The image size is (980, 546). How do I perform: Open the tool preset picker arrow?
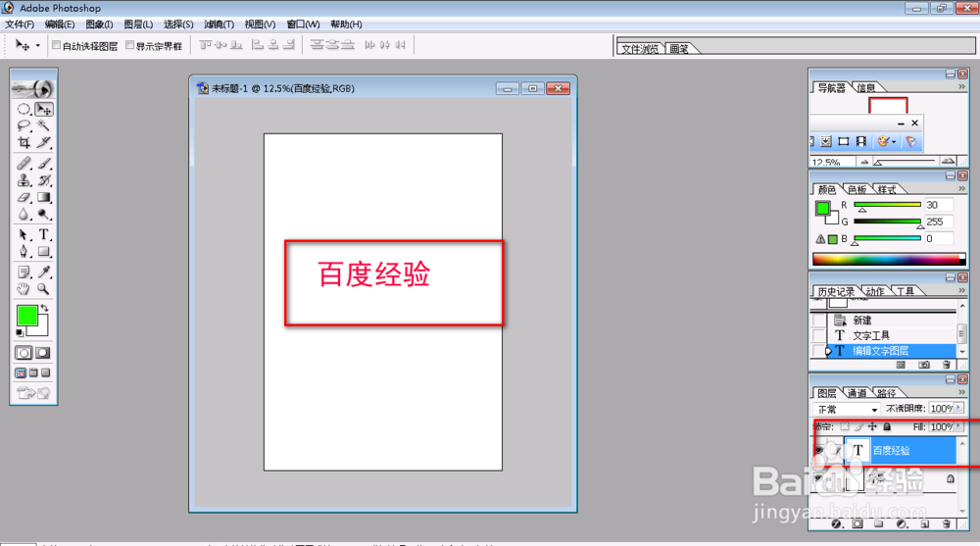tap(37, 46)
